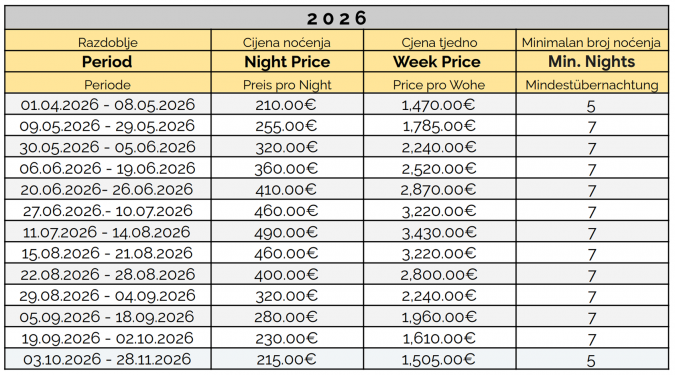Click period 06.06.2026 - 19.06.2026
Image resolution: width=675 pixels, height=375 pixels.
point(108,168)
